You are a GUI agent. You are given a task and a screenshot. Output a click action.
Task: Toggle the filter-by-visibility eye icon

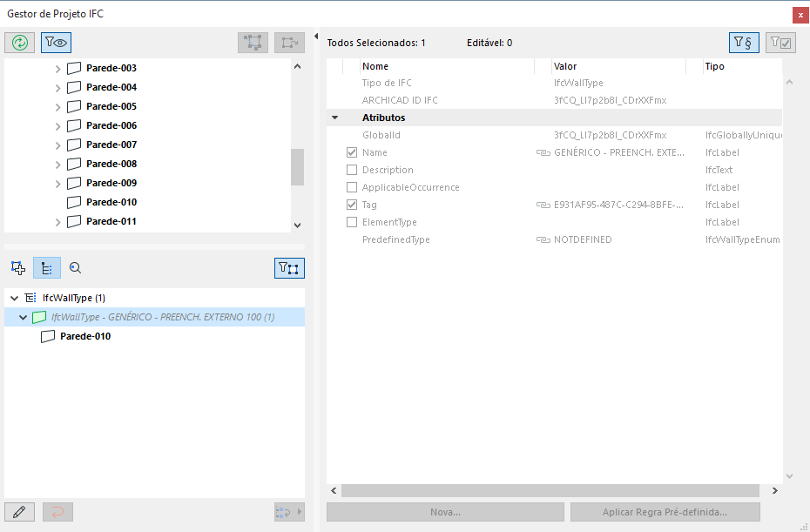pos(55,42)
